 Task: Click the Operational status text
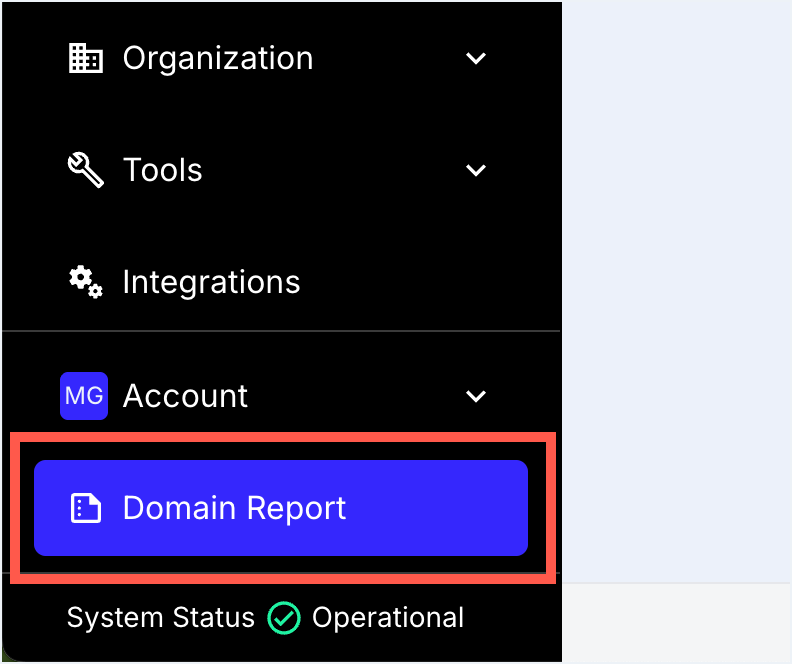[x=388, y=619]
